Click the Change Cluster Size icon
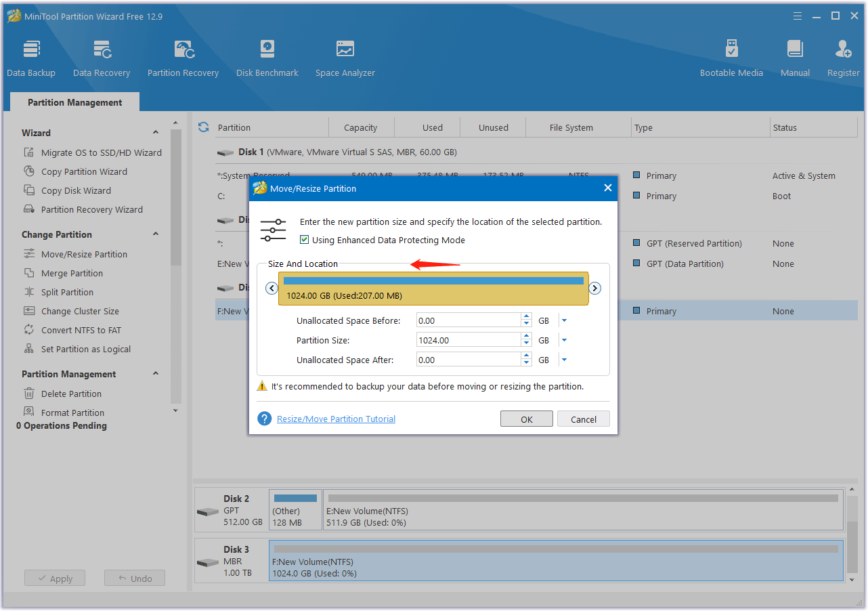This screenshot has width=868, height=611. (29, 311)
